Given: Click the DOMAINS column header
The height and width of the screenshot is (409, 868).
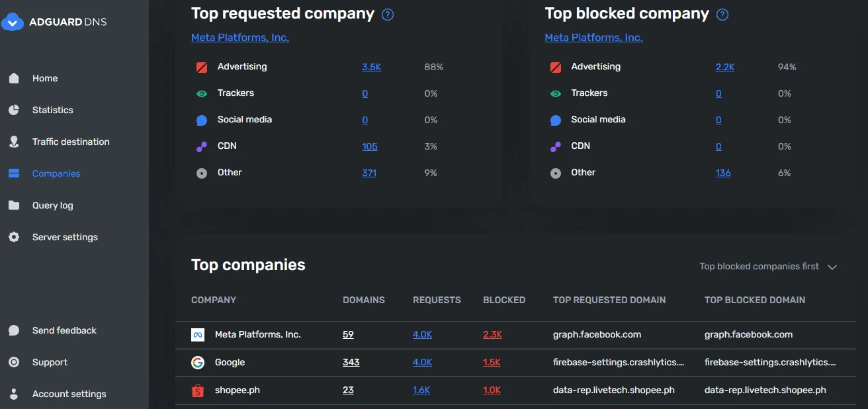Looking at the screenshot, I should click(x=364, y=300).
